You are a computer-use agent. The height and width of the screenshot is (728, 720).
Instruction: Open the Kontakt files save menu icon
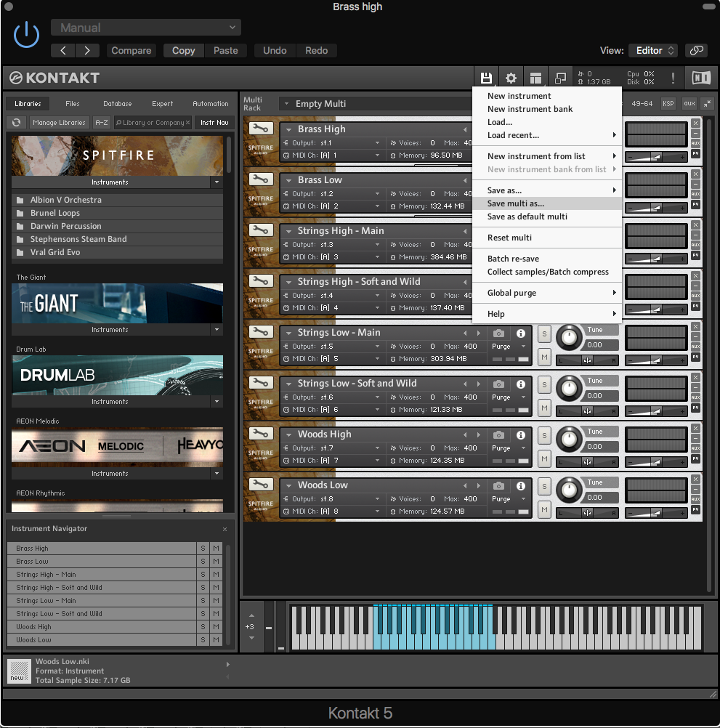[x=486, y=78]
